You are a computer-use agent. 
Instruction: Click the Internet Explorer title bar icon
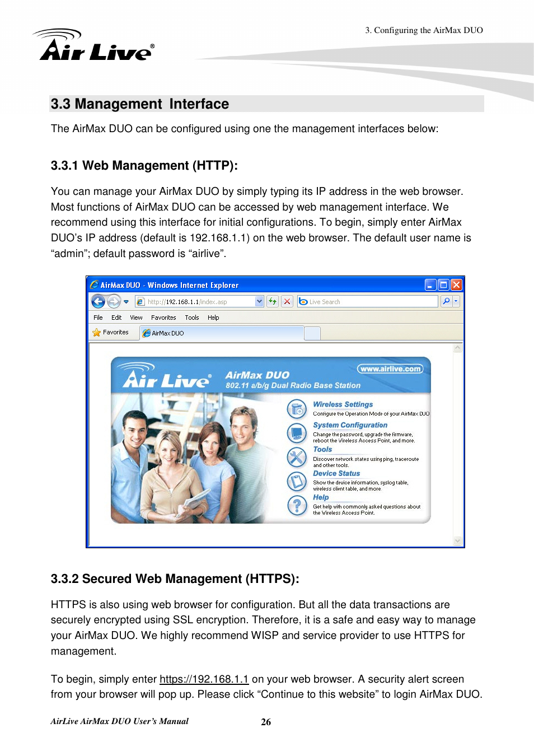click(x=94, y=285)
